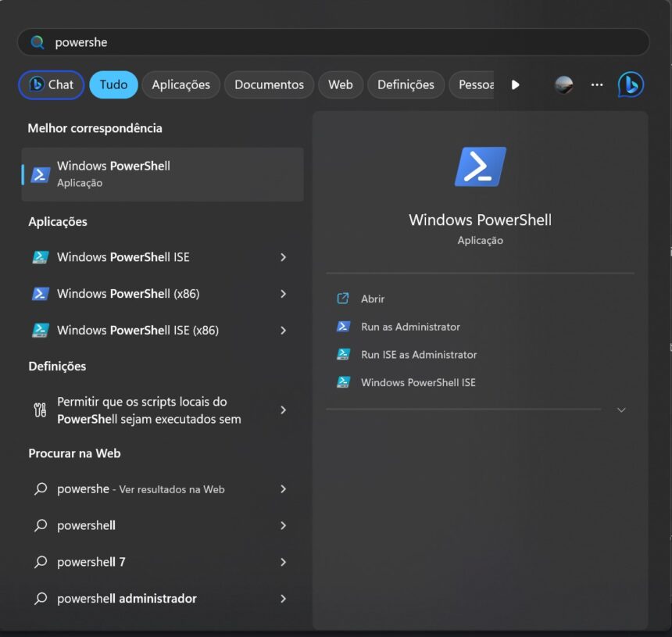Screen dimensions: 672x637
Task: Click the Windows PowerShell (x86) icon
Action: pos(41,293)
